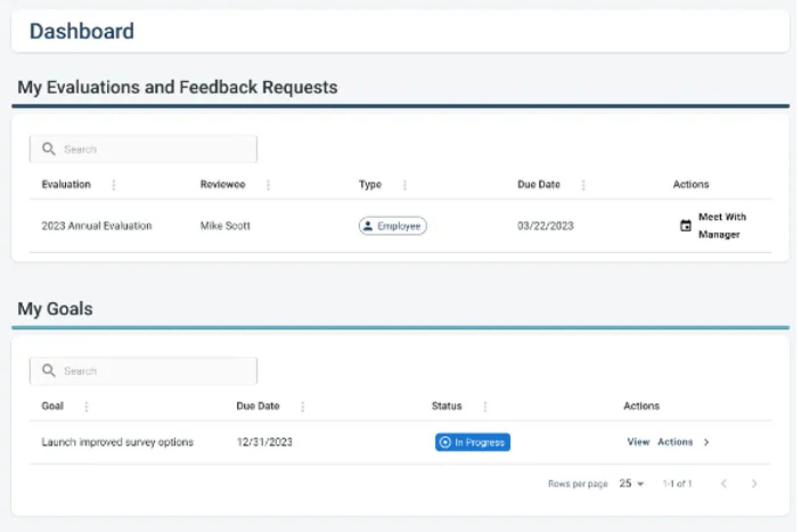Click the next page arrow in pagination
The height and width of the screenshot is (532, 798).
[x=755, y=483]
